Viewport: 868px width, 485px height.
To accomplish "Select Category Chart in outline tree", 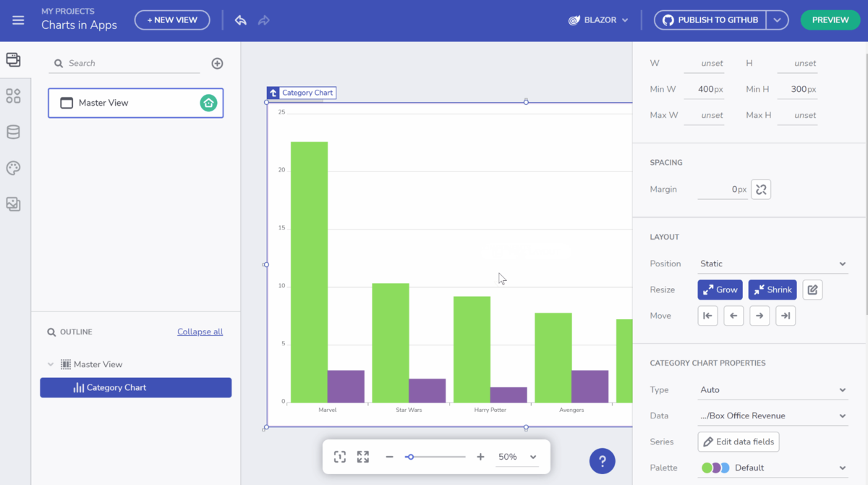I will [x=136, y=388].
